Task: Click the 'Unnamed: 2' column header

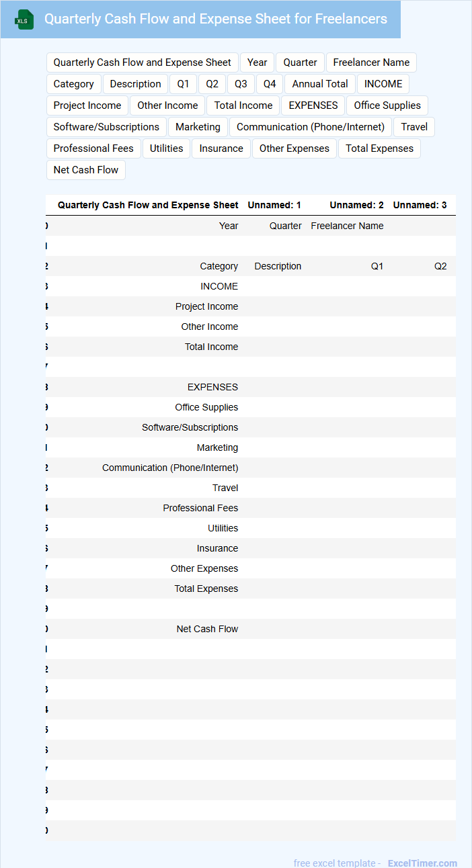Action: tap(357, 205)
